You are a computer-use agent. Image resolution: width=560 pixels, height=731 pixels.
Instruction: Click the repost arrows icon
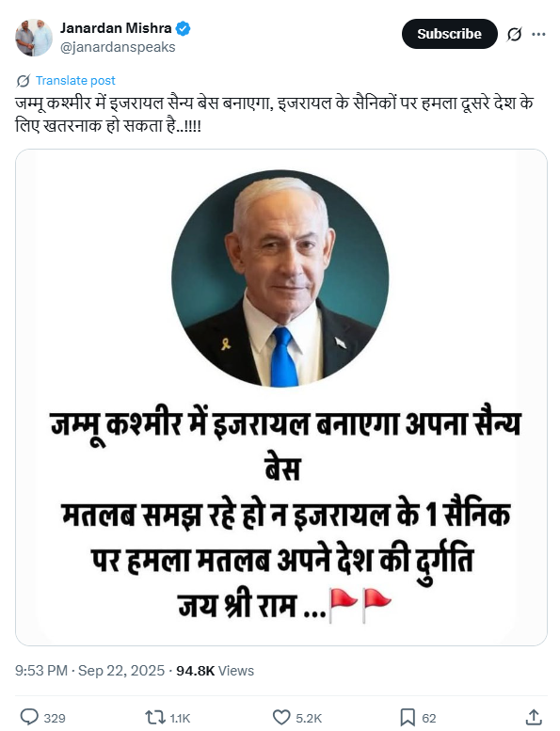pos(154,718)
